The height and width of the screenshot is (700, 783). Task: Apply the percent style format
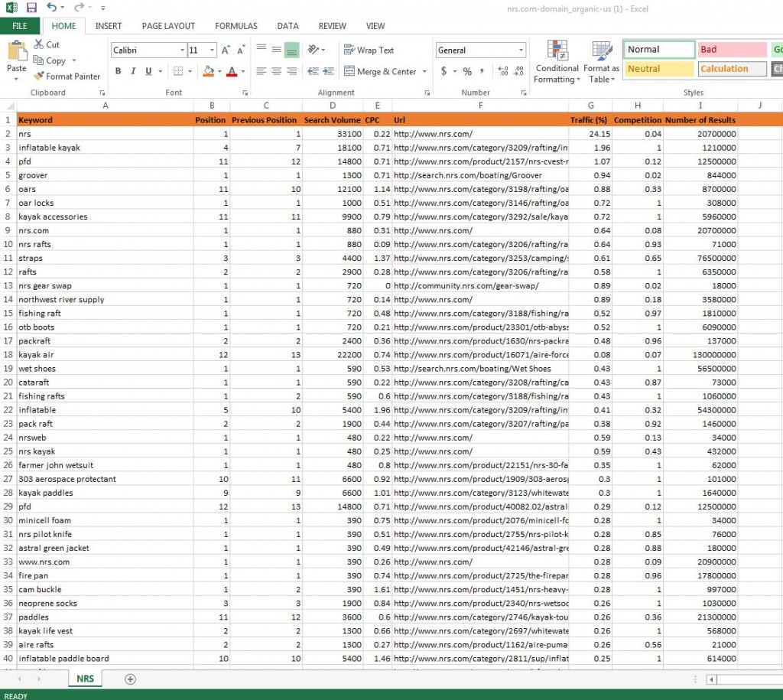(x=466, y=72)
